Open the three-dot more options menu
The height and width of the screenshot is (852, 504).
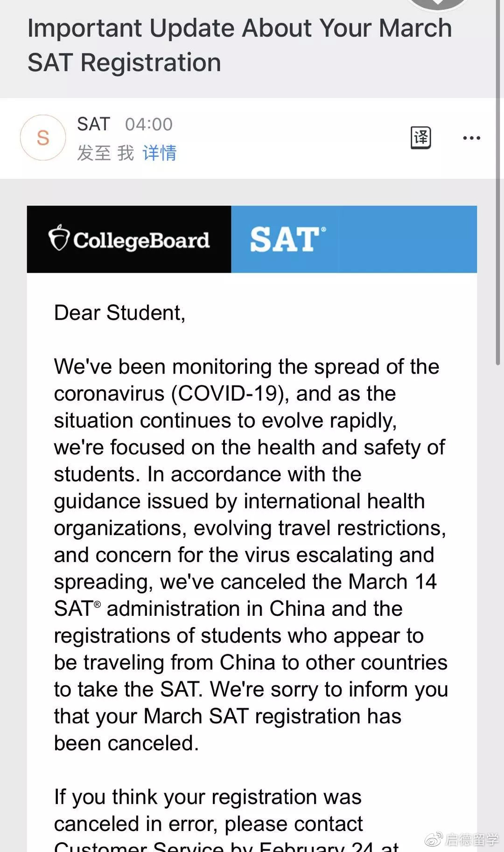tap(471, 138)
